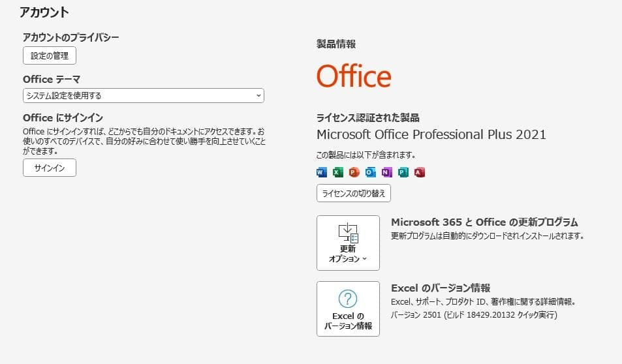The image size is (622, 364).
Task: Click the Microsoft Office Professional Plus 2021 text
Action: pos(431,134)
